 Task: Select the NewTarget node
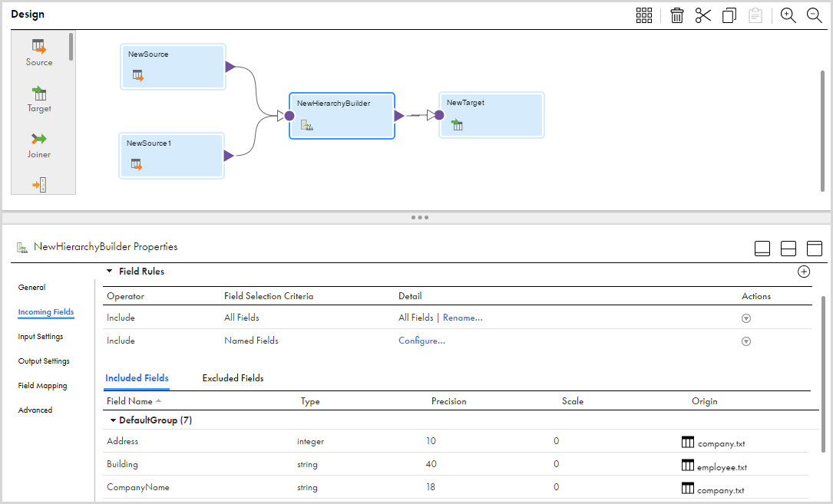(492, 115)
